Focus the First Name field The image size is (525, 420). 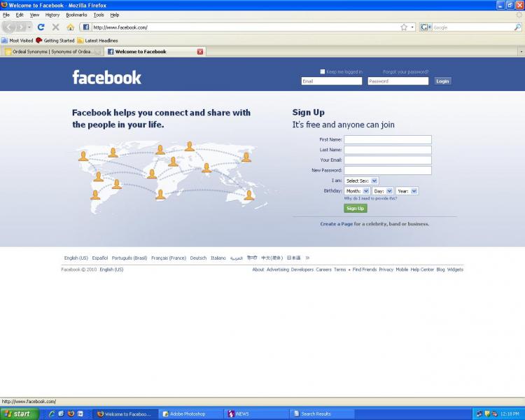(x=388, y=140)
